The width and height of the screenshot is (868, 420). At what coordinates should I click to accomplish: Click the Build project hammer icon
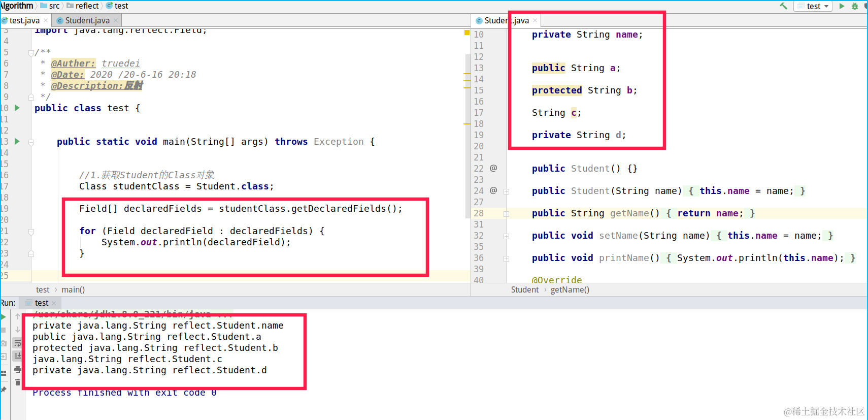pyautogui.click(x=783, y=6)
